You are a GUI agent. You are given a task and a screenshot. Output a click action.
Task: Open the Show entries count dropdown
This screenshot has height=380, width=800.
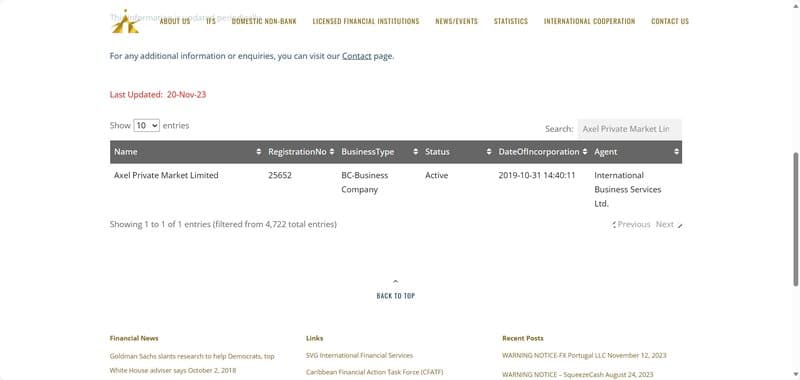[147, 125]
